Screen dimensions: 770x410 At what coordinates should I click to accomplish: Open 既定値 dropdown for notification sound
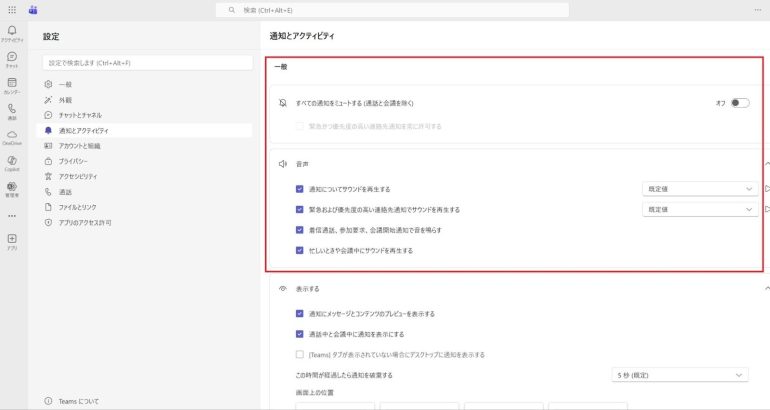pyautogui.click(x=700, y=188)
